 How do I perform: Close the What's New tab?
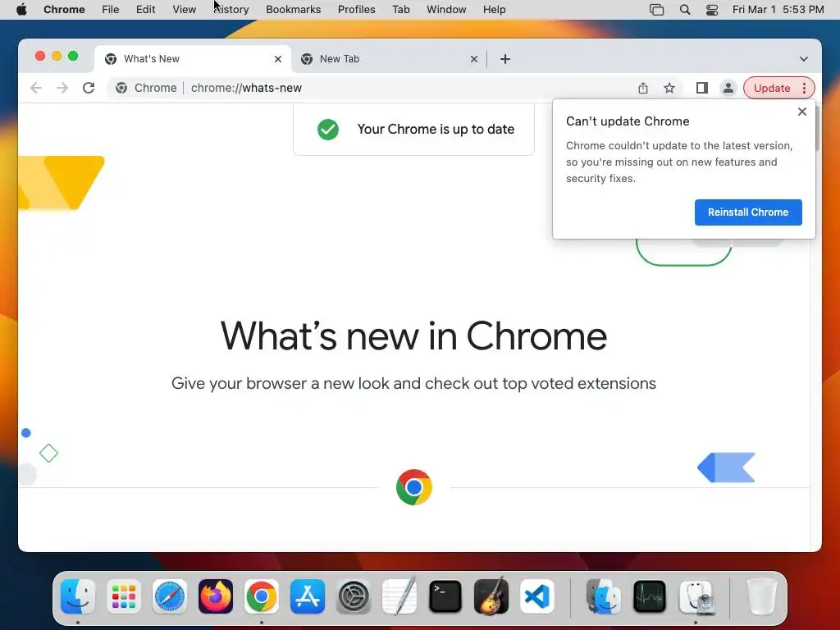coord(278,59)
